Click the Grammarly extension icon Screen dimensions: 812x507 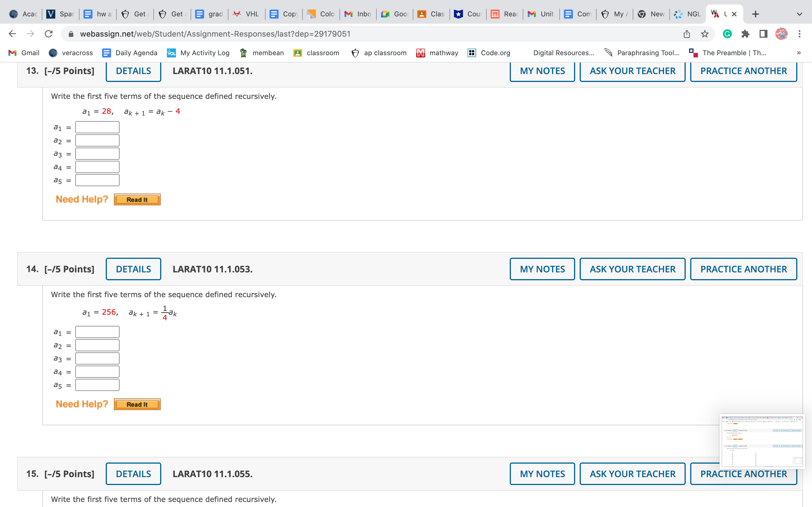coord(727,34)
